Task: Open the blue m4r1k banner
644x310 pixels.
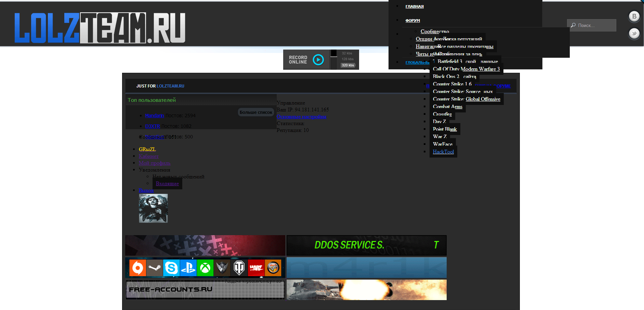Action: point(367,268)
